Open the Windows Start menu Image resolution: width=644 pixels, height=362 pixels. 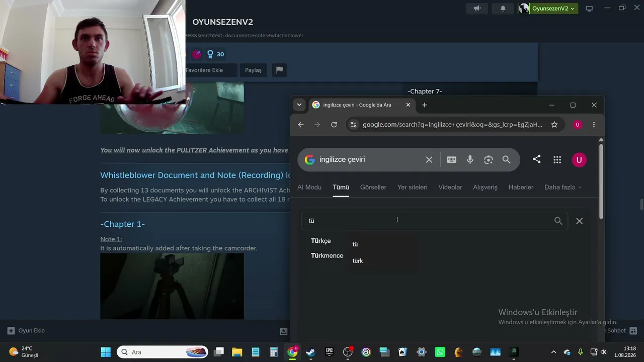click(x=106, y=352)
